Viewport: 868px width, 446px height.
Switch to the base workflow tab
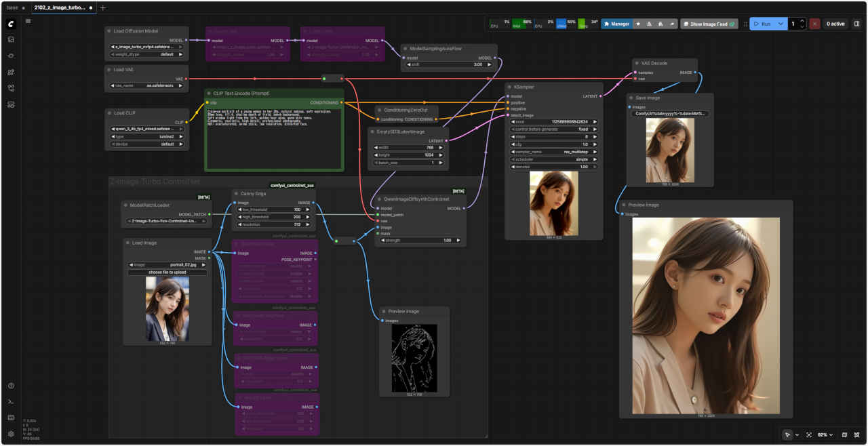12,7
